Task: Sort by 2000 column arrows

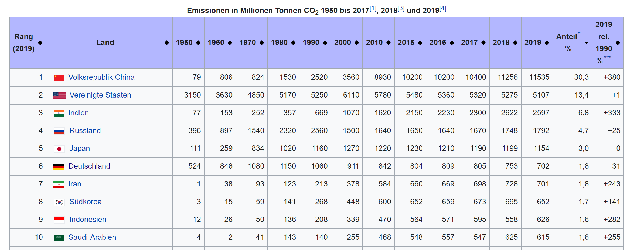Action: click(357, 43)
